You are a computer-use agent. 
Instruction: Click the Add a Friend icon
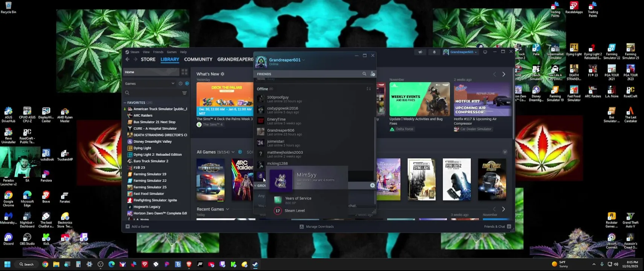coord(372,74)
